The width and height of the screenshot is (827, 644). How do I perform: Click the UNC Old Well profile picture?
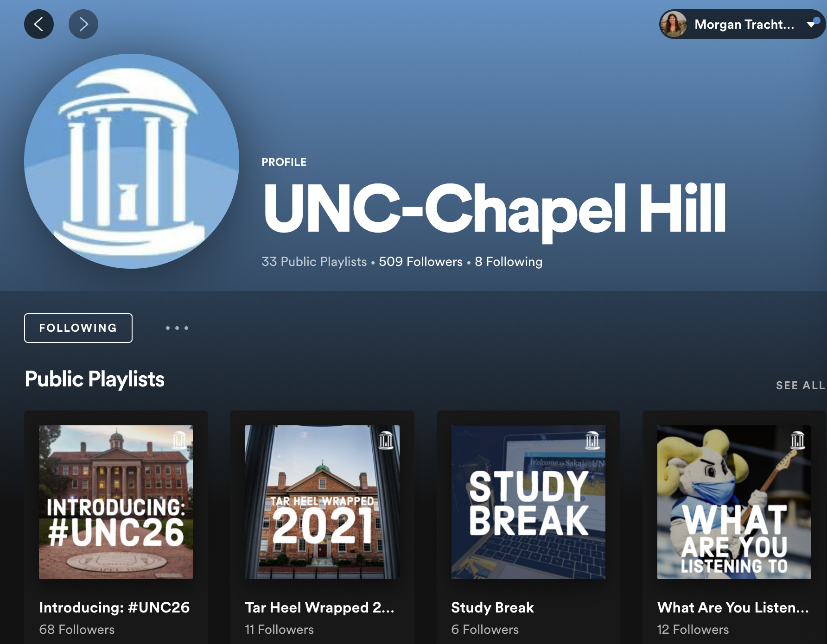(x=132, y=161)
